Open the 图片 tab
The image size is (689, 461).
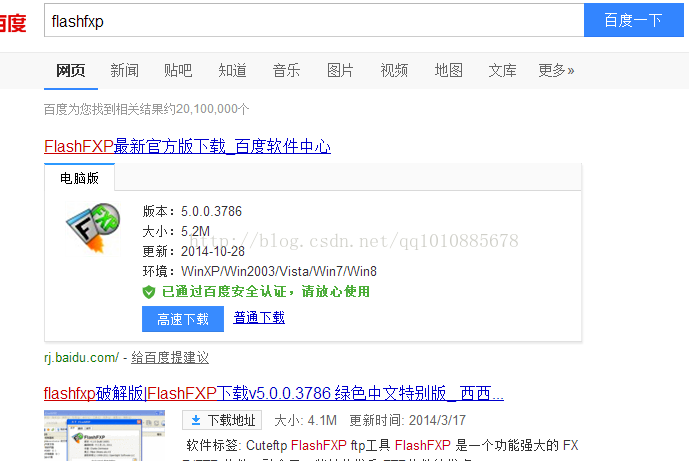[340, 70]
